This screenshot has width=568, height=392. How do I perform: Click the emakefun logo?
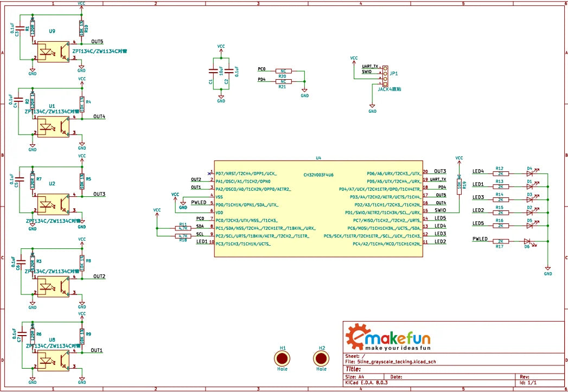(x=387, y=337)
